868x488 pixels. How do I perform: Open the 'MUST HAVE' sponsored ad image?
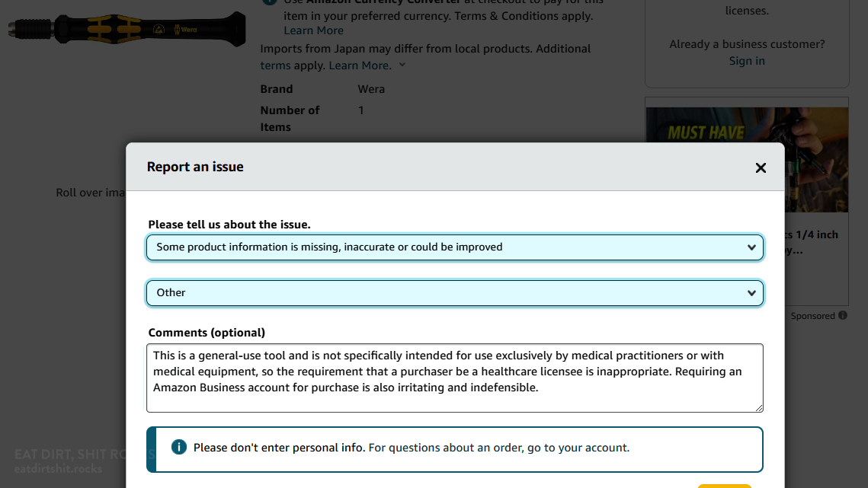coord(747,159)
